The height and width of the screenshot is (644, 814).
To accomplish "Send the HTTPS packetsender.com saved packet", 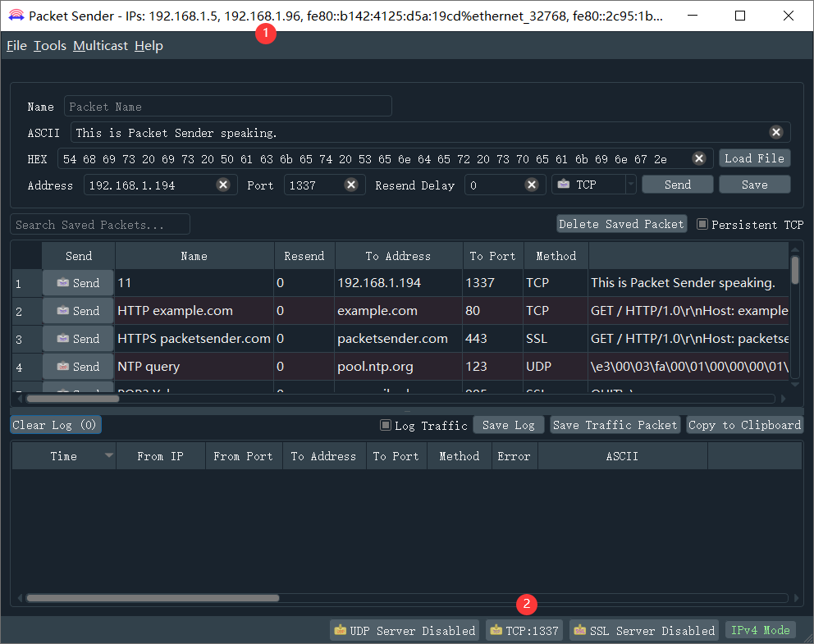I will coord(79,339).
